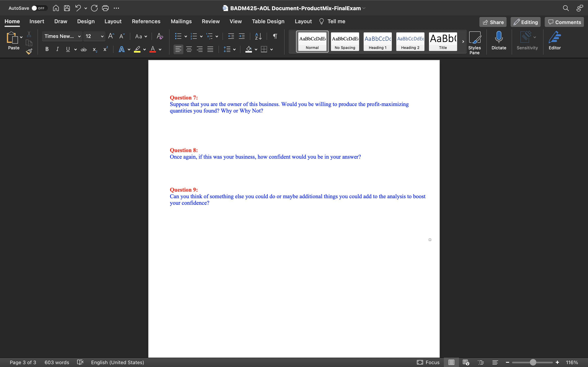Open the Table Design tab

[268, 21]
